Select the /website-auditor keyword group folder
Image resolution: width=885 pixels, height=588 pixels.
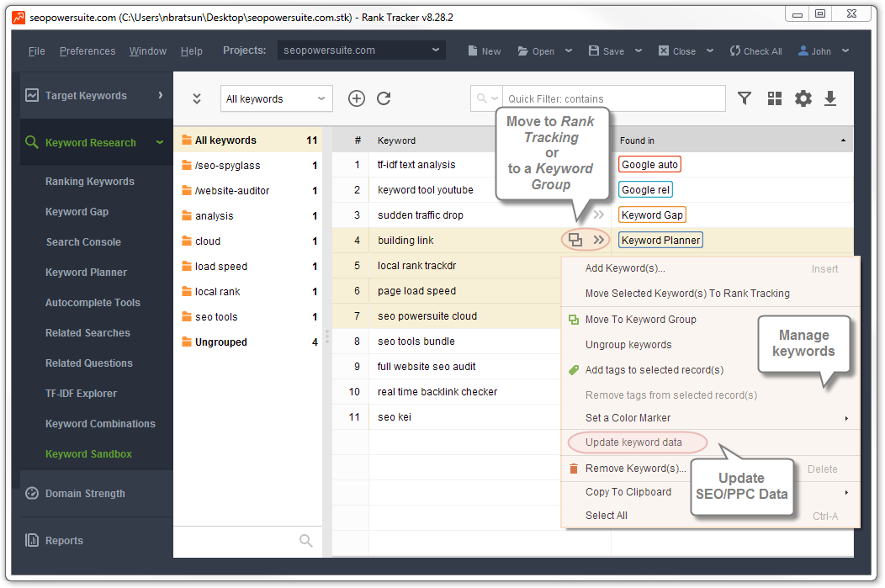[x=249, y=191]
